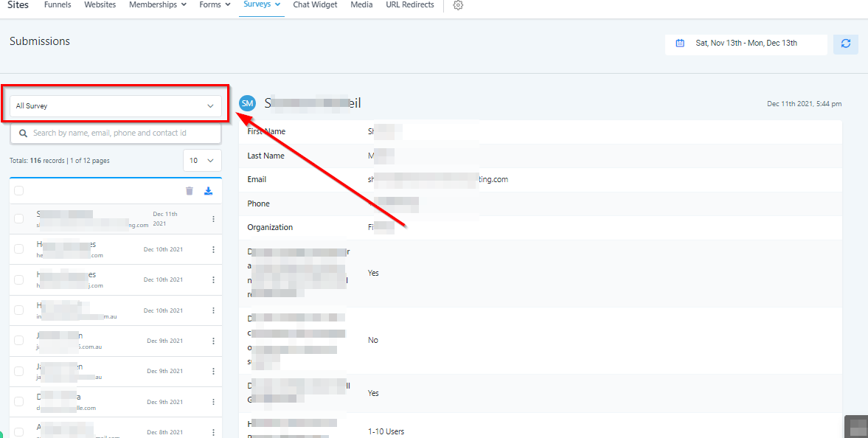Switch to the Funnels tab
This screenshot has height=438, width=868.
tap(58, 5)
